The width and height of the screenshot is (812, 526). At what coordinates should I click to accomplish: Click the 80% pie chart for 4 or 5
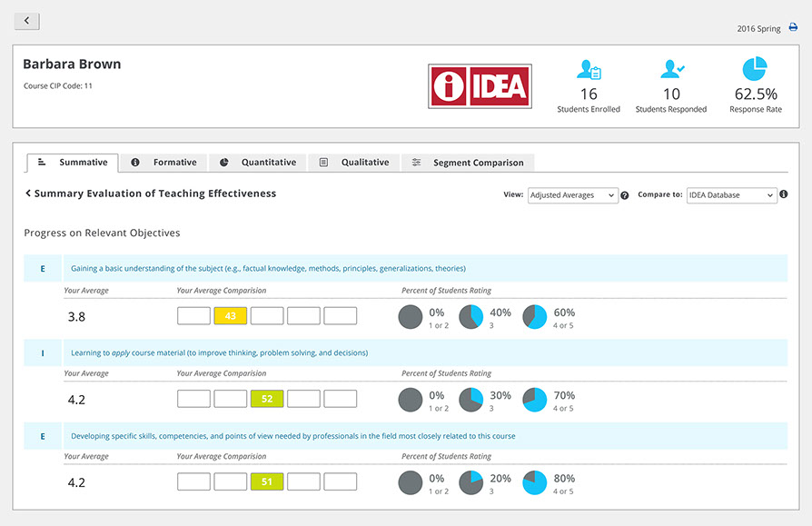[536, 481]
